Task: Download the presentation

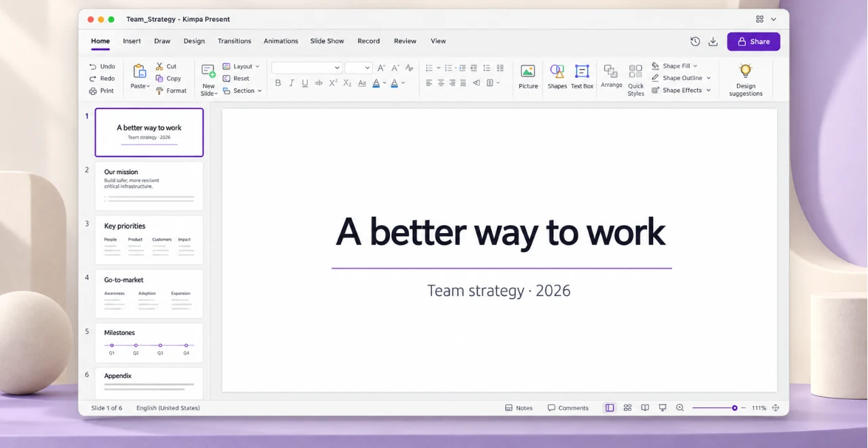Action: (713, 41)
